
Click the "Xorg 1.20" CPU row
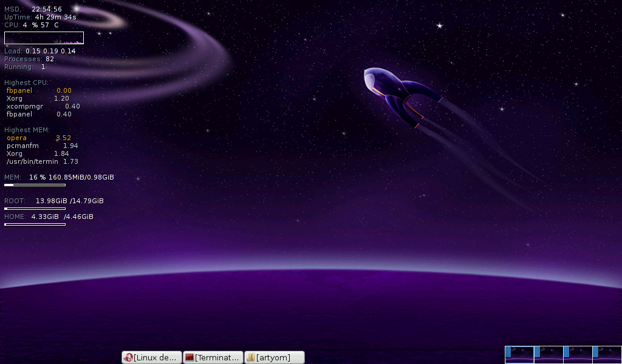coord(38,98)
